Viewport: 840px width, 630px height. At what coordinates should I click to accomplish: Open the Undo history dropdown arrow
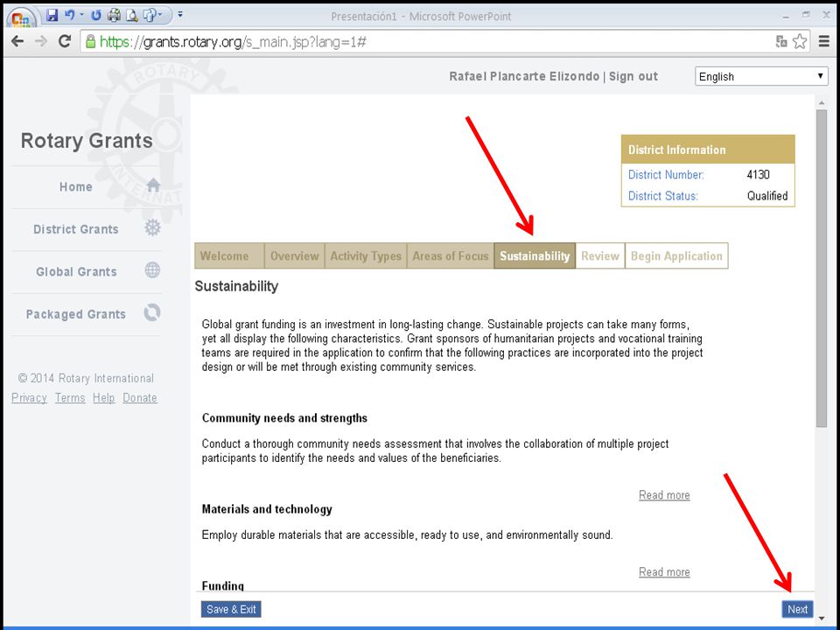(x=82, y=15)
